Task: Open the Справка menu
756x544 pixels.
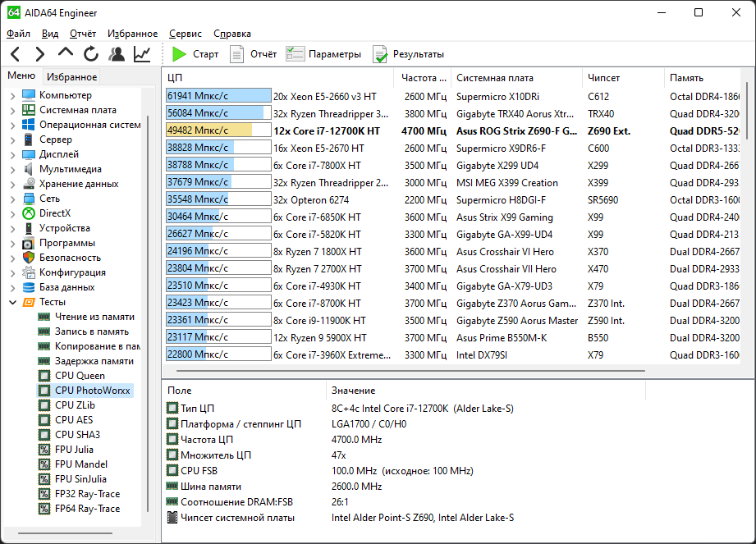Action: click(232, 34)
